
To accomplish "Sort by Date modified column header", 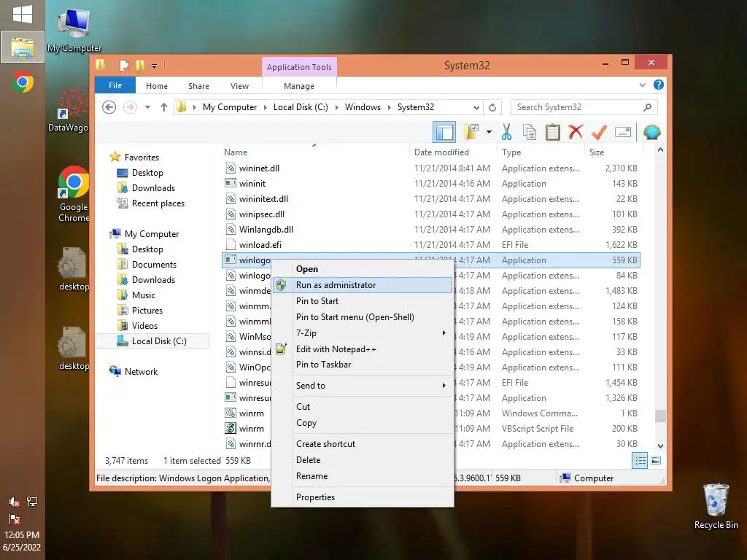I will [x=452, y=152].
